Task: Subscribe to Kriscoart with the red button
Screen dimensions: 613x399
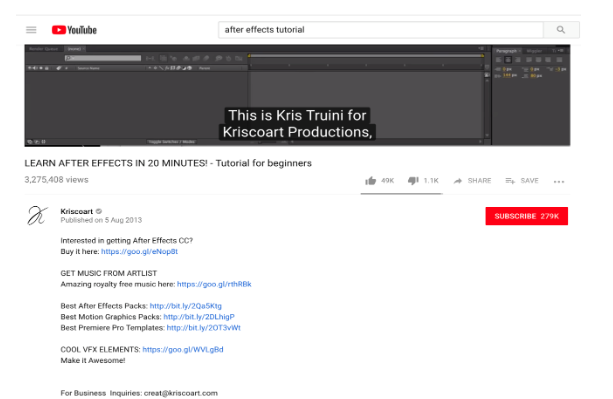Action: 527,216
